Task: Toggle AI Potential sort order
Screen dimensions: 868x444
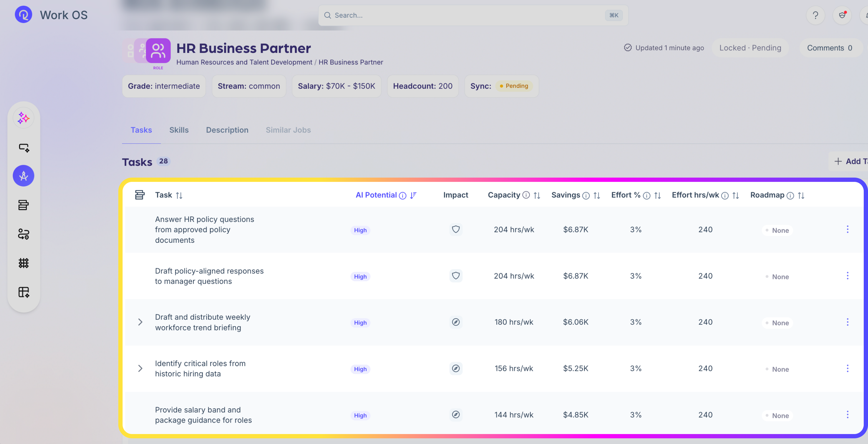Action: pos(413,195)
